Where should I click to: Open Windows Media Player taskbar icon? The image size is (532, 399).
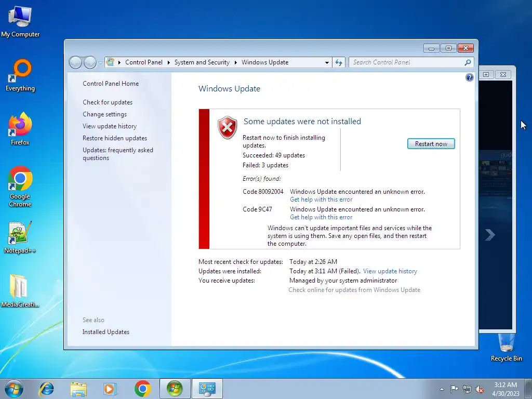[x=110, y=389]
